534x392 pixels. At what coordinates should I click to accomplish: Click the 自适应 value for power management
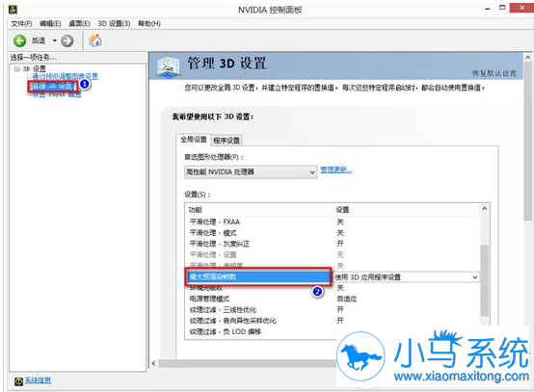click(347, 299)
